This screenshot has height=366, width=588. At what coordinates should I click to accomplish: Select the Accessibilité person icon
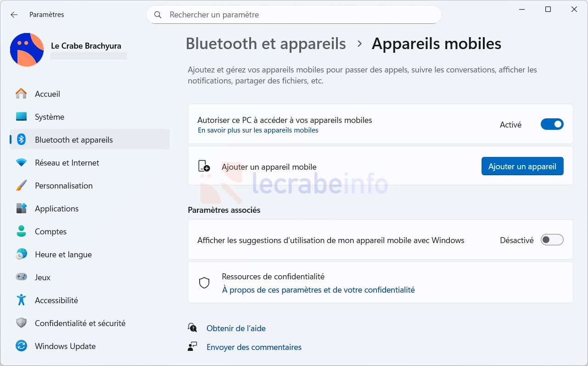21,300
